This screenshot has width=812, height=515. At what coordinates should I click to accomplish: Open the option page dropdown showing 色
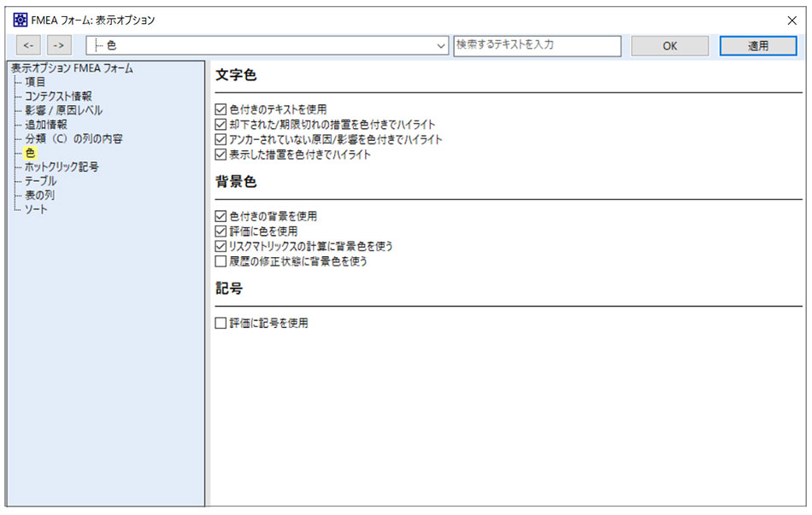[x=268, y=45]
